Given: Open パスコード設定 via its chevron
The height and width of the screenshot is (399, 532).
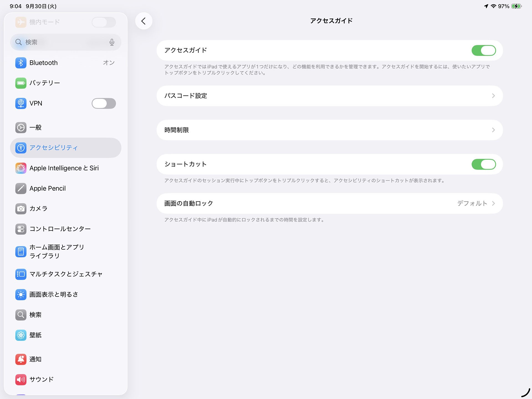Looking at the screenshot, I should coord(493,96).
